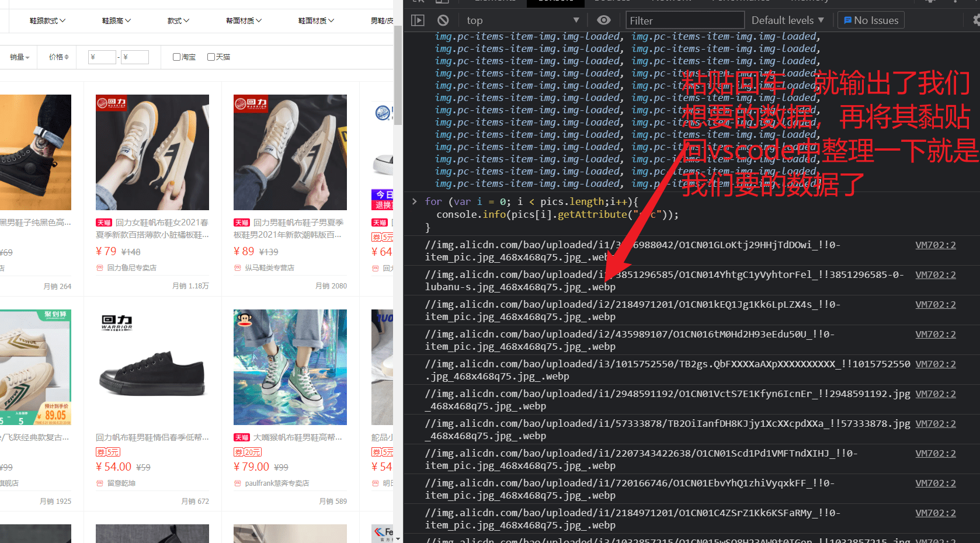Toggle the 天猫 filter checkbox
The width and height of the screenshot is (980, 543).
(211, 57)
